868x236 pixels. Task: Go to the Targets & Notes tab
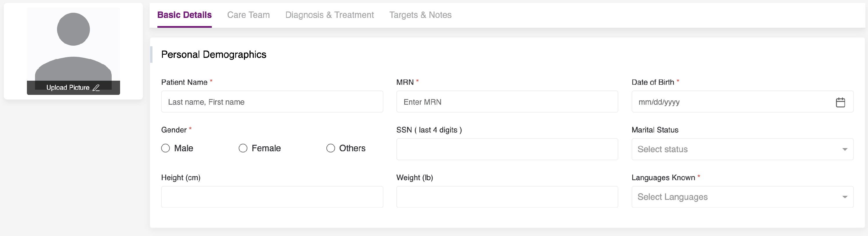tap(420, 15)
